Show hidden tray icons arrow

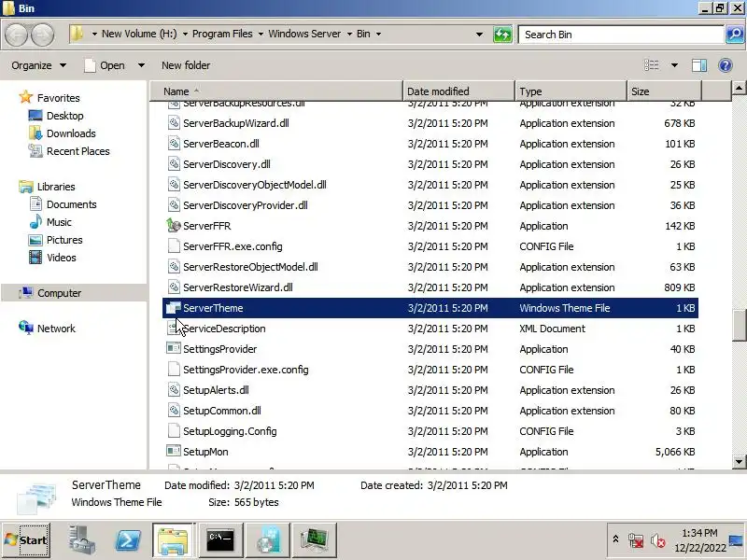pos(615,539)
